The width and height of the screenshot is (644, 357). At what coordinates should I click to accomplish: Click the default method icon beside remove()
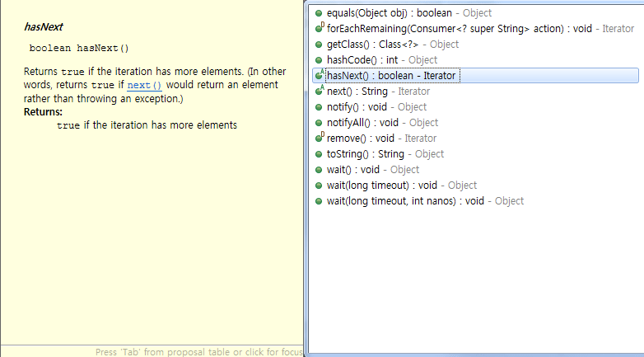[320, 138]
